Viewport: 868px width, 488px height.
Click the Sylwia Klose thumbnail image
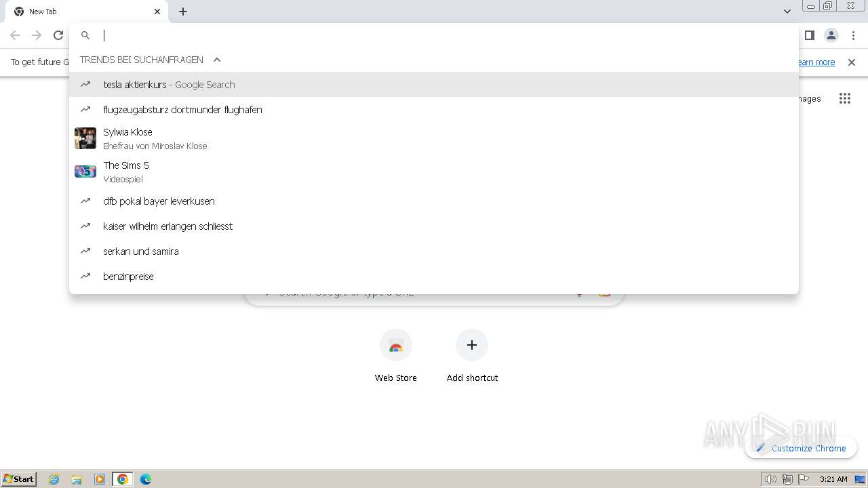85,138
